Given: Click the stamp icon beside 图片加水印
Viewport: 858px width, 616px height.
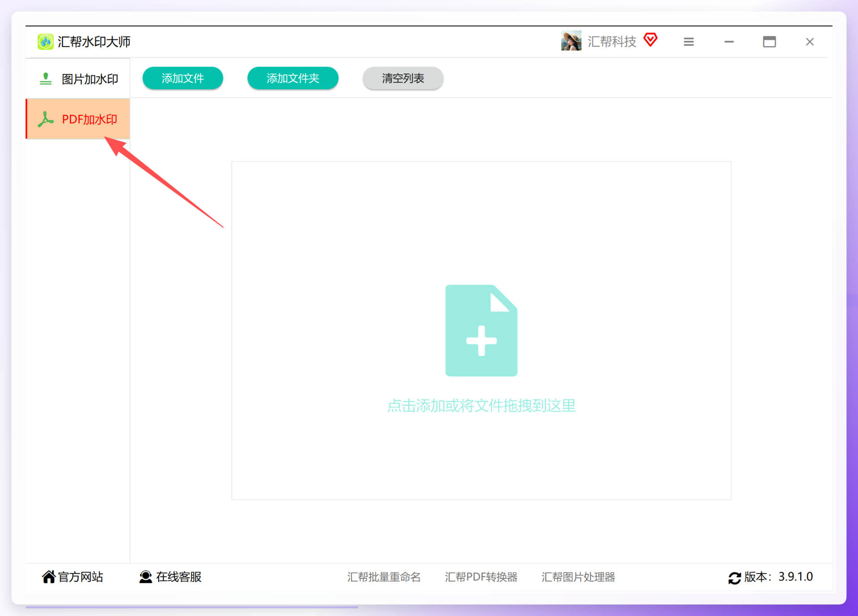Looking at the screenshot, I should click(46, 79).
